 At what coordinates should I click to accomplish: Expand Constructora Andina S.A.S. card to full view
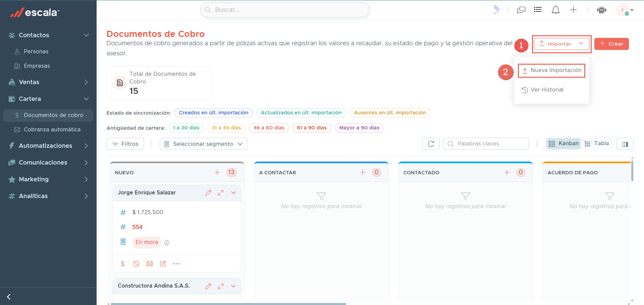221,286
